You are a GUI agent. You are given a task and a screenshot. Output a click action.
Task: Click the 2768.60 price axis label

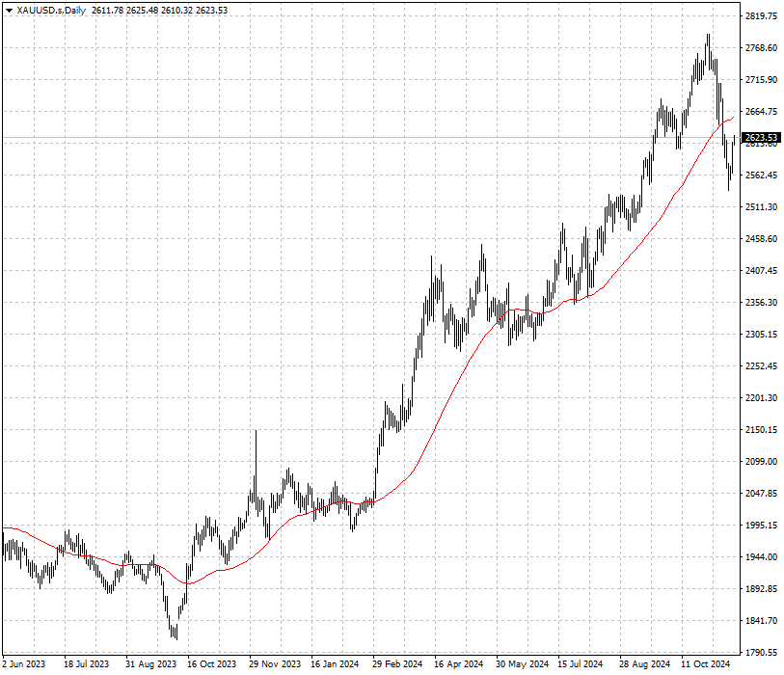click(x=761, y=48)
